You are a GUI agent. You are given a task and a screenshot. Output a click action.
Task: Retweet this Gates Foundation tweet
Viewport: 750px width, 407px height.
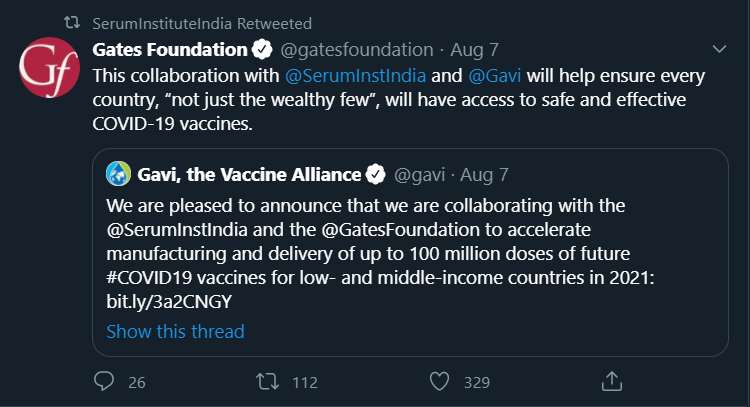tap(269, 381)
